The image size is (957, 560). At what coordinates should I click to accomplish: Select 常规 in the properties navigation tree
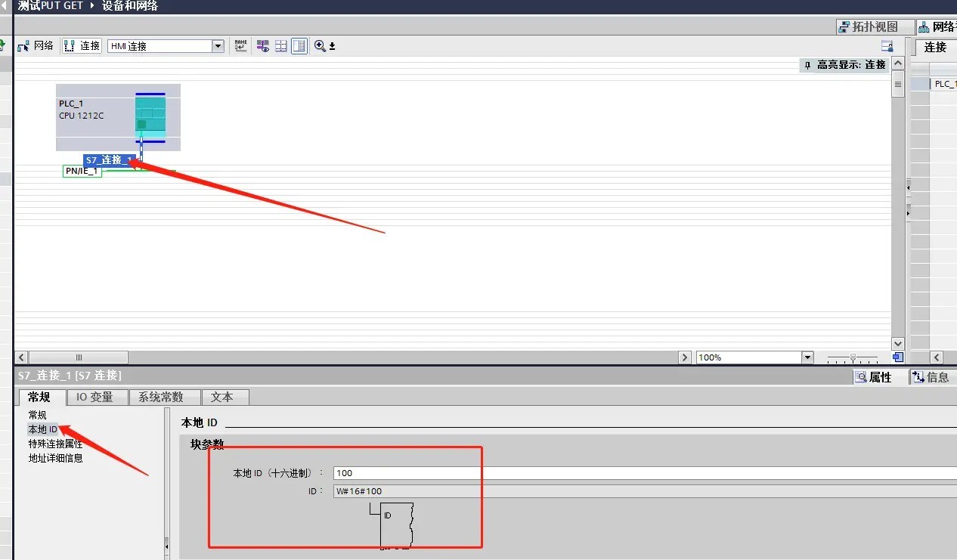pos(38,415)
